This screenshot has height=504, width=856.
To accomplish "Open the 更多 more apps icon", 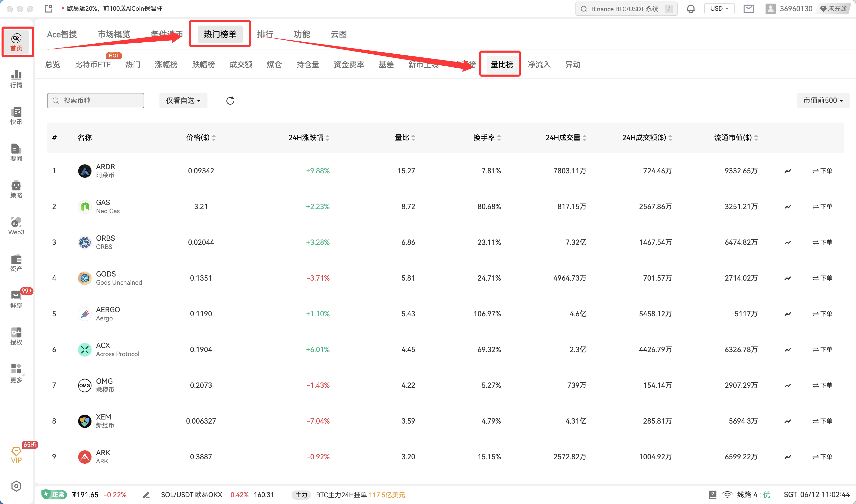I will click(16, 373).
